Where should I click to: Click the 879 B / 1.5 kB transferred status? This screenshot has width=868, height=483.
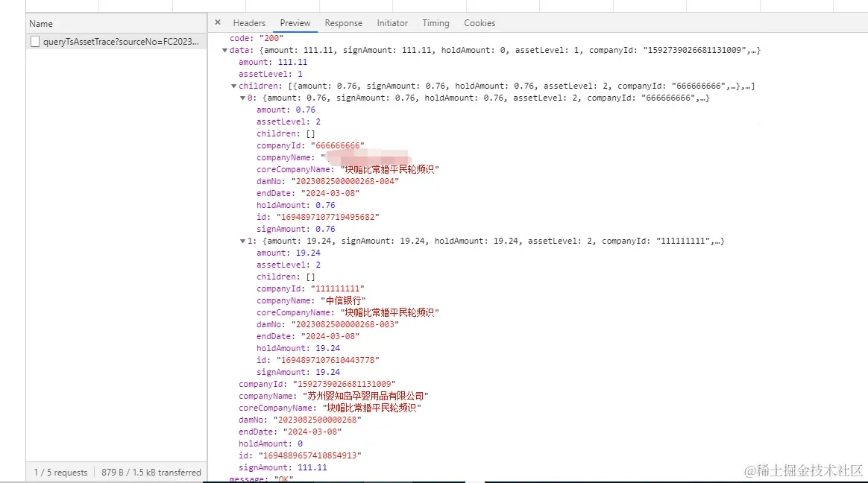tap(151, 473)
